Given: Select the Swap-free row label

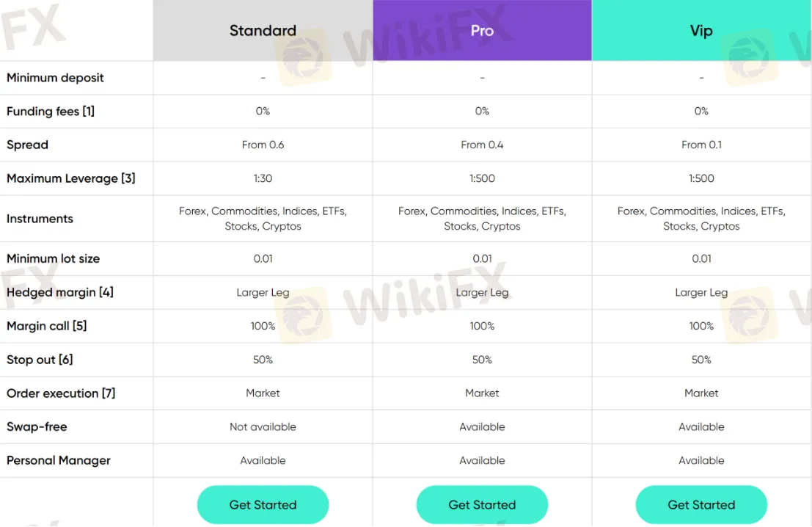Looking at the screenshot, I should pos(37,427).
